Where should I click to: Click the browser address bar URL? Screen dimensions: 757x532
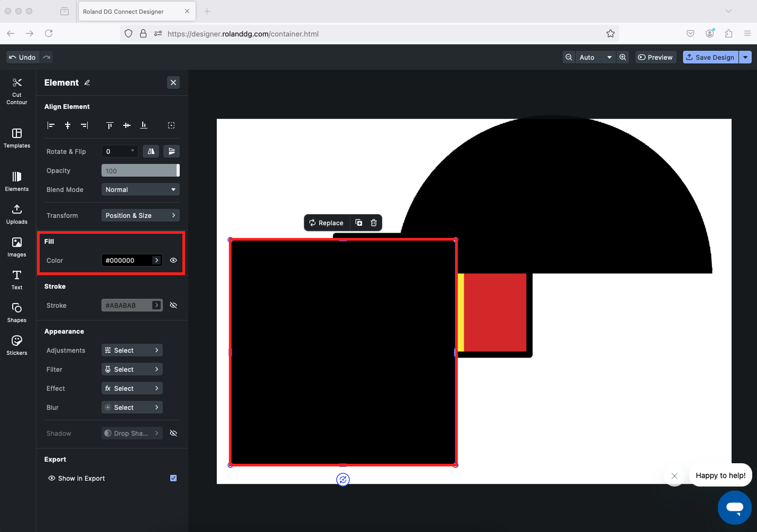[243, 34]
